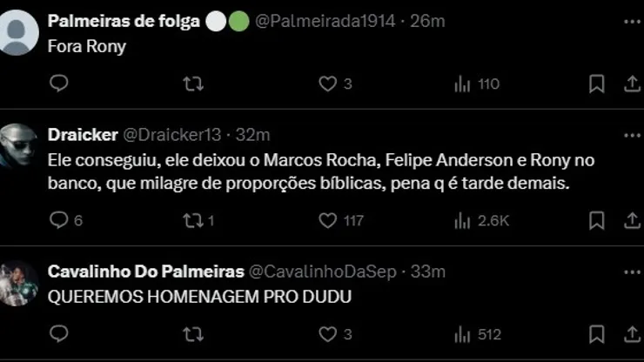Viewport: 644px width, 362px height.
Task: Click Cavalinho Do Palmeiras display name
Action: tap(144, 271)
